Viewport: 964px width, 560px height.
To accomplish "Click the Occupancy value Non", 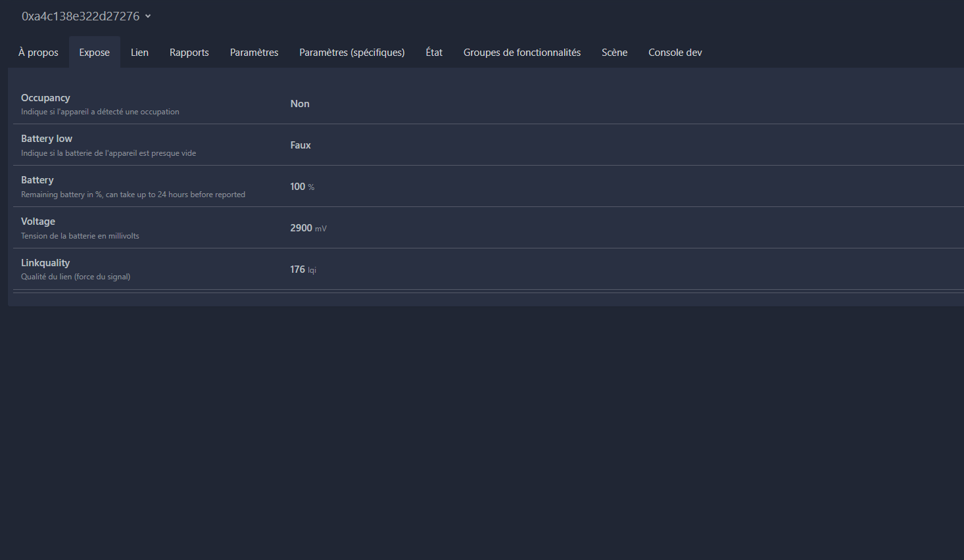I will coord(300,104).
